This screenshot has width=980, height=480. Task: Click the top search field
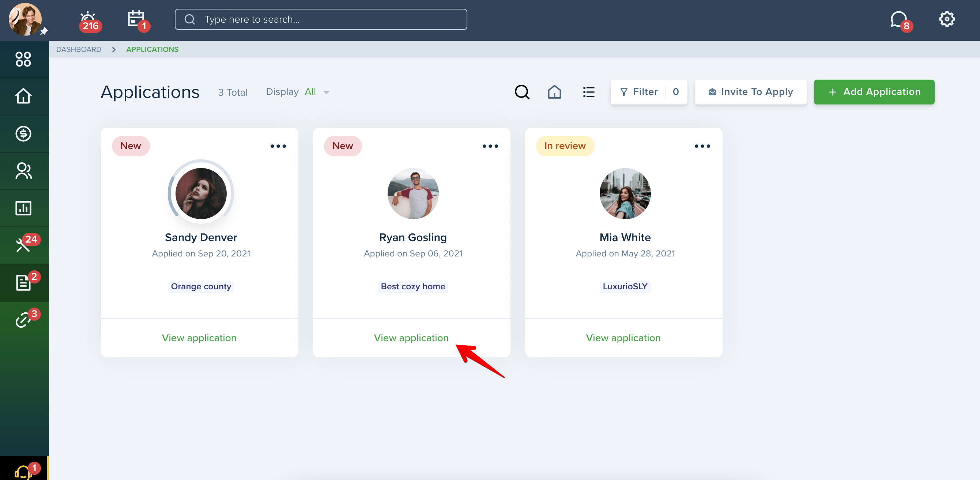tap(321, 19)
